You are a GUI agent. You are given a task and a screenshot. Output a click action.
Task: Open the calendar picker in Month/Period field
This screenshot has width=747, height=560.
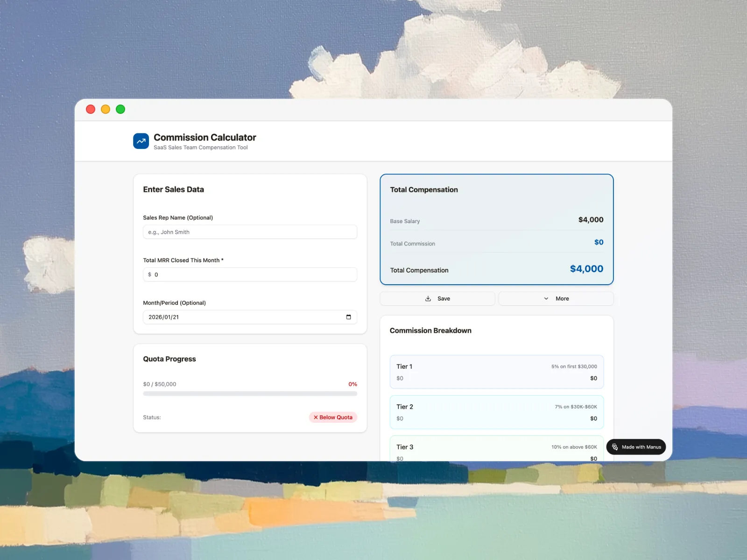point(349,317)
